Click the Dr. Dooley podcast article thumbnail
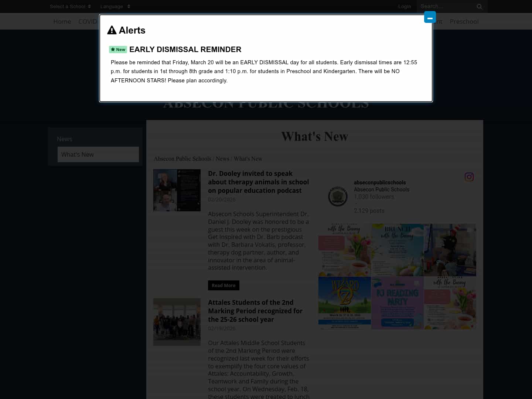The height and width of the screenshot is (399, 532). point(177,190)
